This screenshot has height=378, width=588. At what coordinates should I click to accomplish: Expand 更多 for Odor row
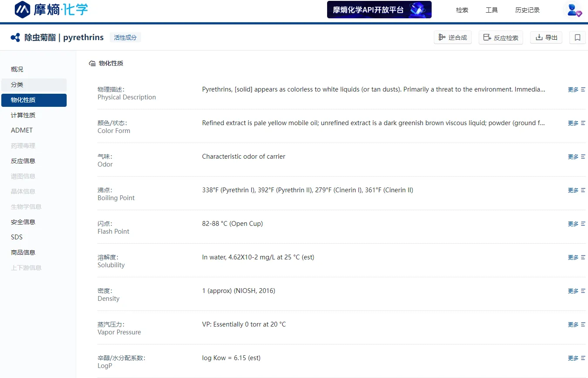(x=573, y=157)
